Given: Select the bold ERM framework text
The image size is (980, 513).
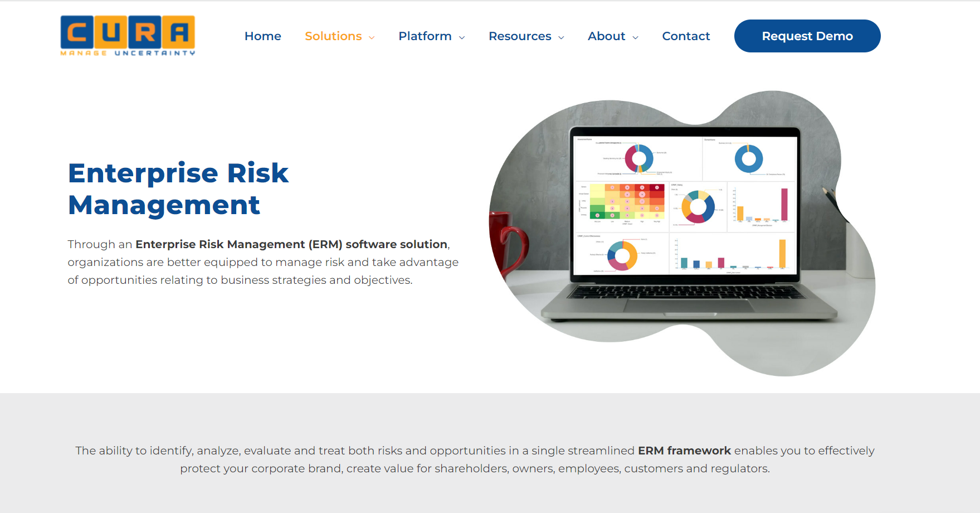Looking at the screenshot, I should 684,451.
